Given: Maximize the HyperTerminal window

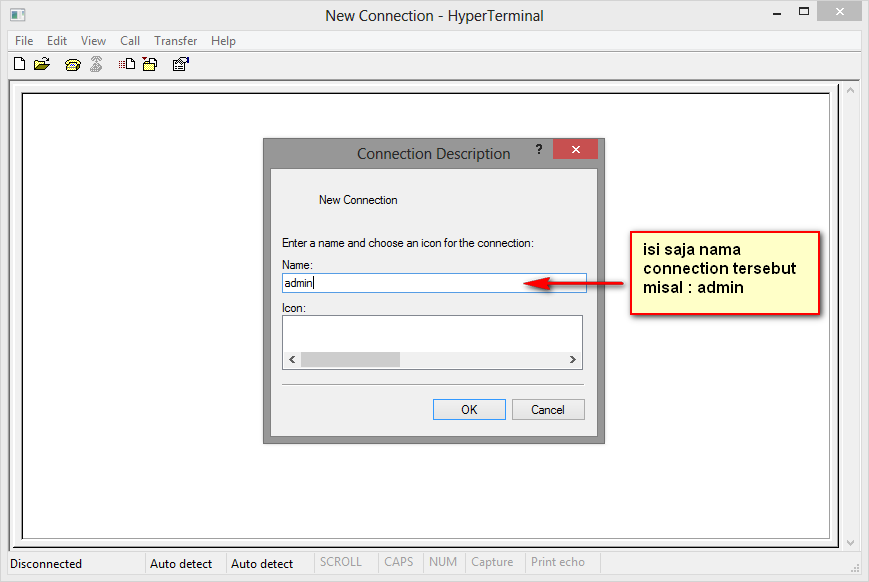Looking at the screenshot, I should pos(804,11).
